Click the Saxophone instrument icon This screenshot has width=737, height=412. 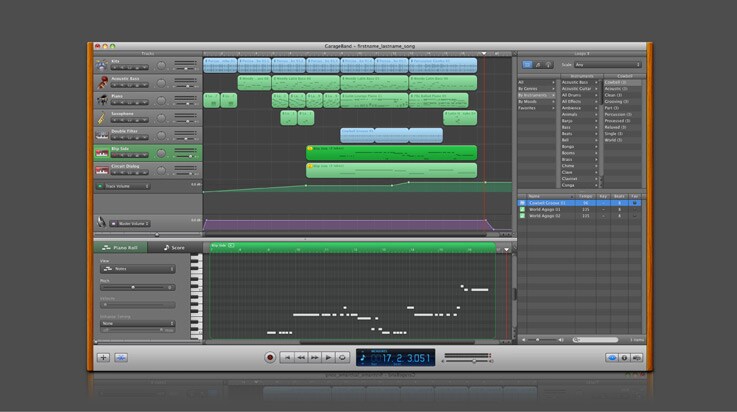[102, 117]
